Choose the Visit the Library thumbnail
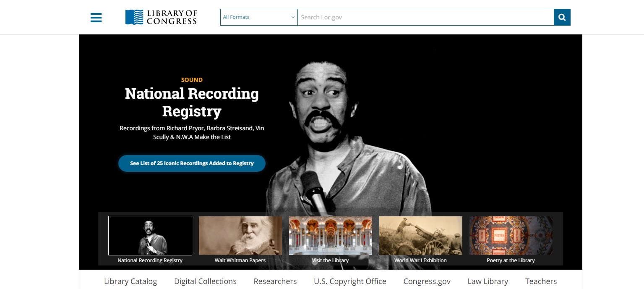The width and height of the screenshot is (644, 289). pos(330,236)
